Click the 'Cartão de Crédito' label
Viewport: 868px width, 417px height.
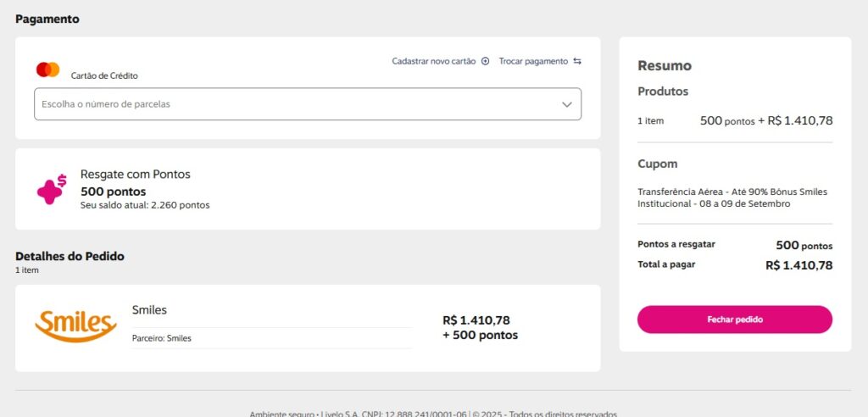(x=104, y=75)
